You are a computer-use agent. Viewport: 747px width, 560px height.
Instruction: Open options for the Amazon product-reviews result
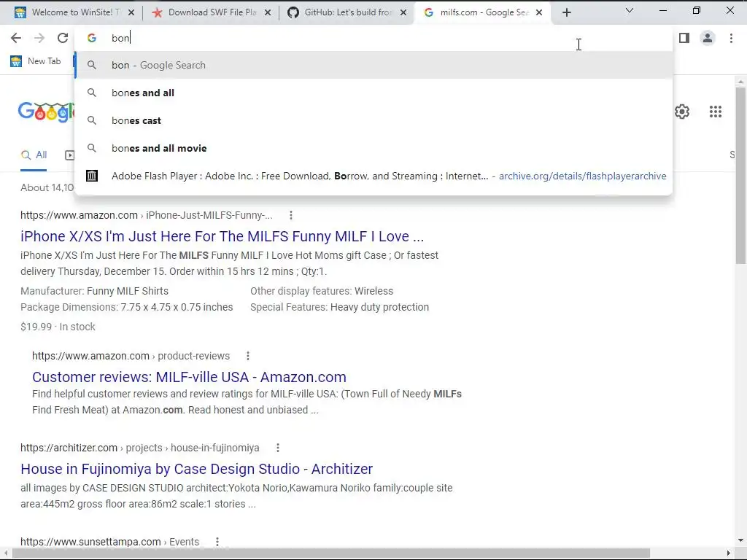248,356
